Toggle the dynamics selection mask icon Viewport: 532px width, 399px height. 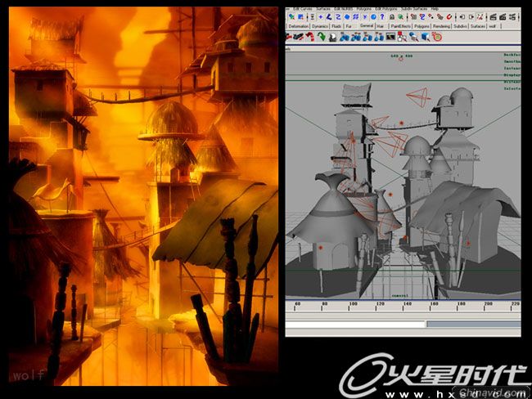tap(365, 17)
